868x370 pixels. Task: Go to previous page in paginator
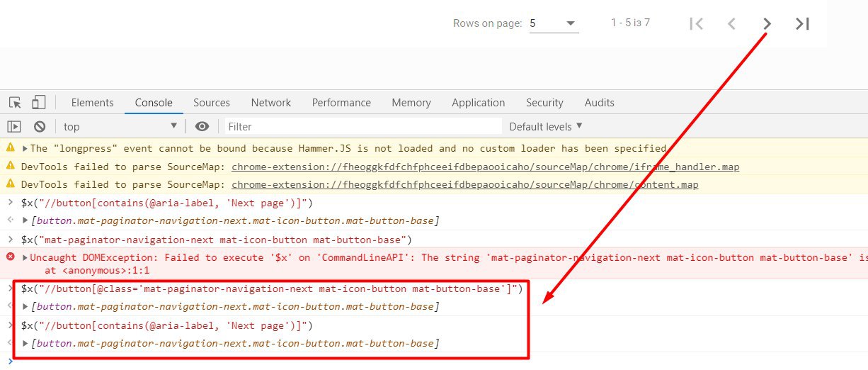[731, 24]
